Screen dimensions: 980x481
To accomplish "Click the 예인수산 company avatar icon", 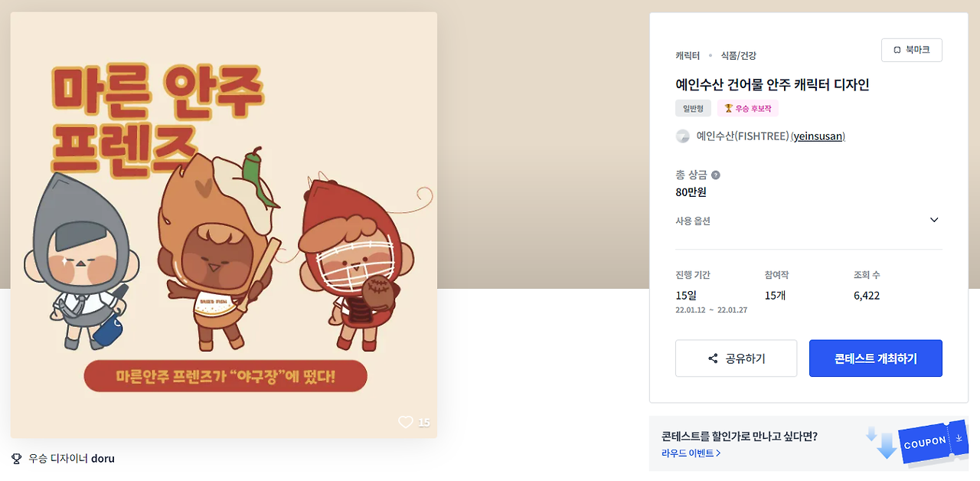I will [x=683, y=136].
